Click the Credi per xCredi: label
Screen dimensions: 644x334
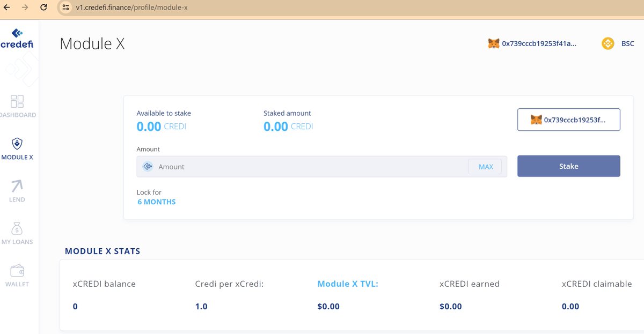pos(229,284)
